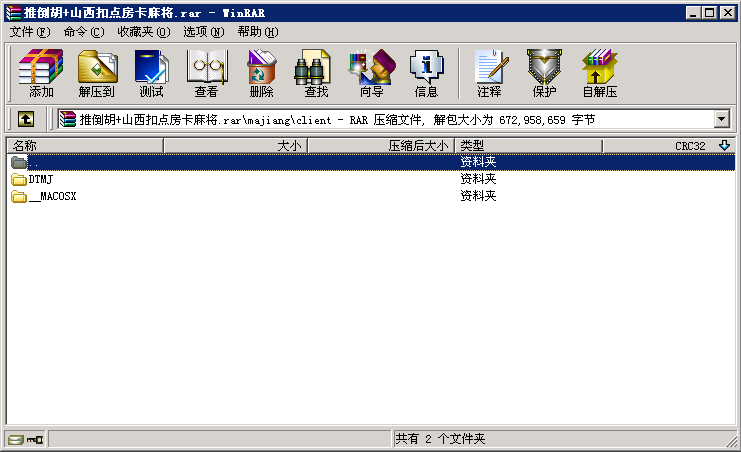Click the Test (测试) archive icon
This screenshot has width=741, height=452.
click(151, 73)
